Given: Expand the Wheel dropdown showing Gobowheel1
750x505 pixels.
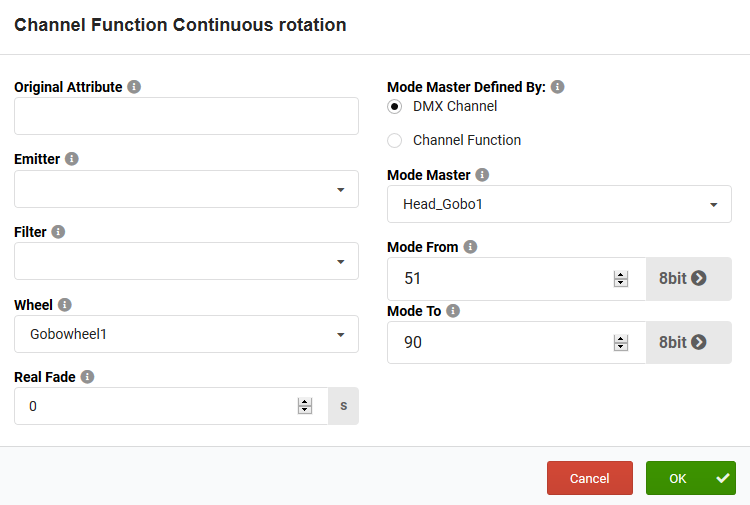Looking at the screenshot, I should pyautogui.click(x=187, y=334).
